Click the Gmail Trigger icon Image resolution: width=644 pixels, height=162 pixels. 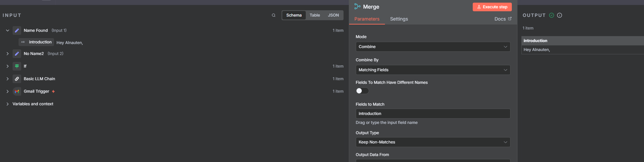point(17,91)
